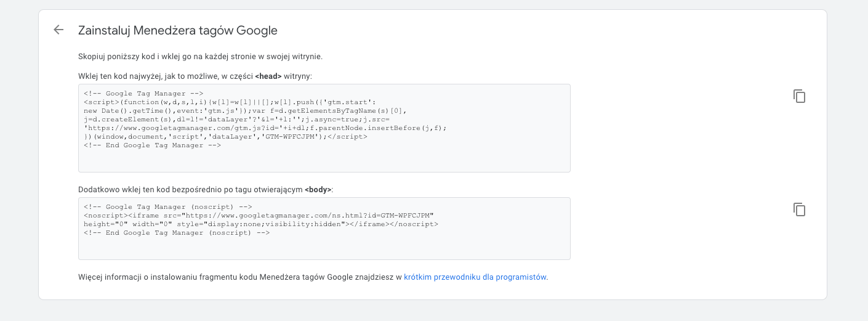The width and height of the screenshot is (868, 321).
Task: Click the Zainstaluj Menedżera tagów Google heading
Action: (x=177, y=30)
